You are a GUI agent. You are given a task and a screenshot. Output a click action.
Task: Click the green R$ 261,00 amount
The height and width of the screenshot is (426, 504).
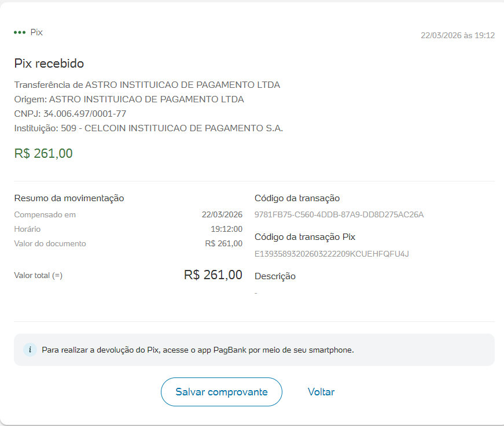(43, 153)
